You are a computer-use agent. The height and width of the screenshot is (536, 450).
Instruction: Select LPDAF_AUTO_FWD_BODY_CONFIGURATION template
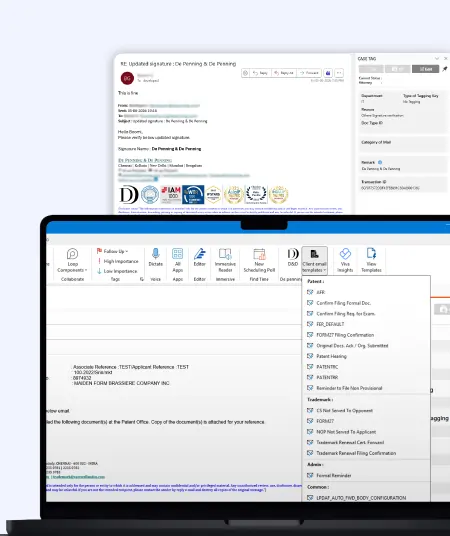coord(366,498)
